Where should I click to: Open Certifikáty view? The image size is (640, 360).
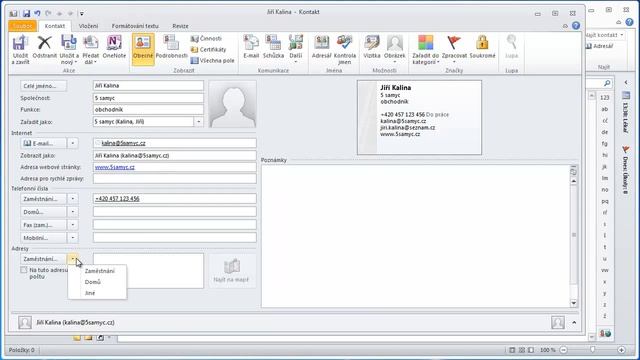[x=208, y=49]
